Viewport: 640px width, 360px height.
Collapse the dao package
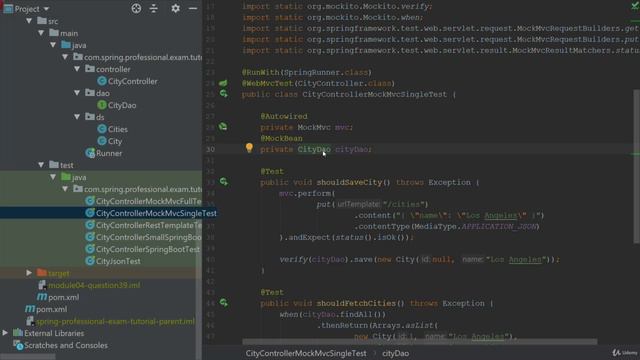click(77, 93)
